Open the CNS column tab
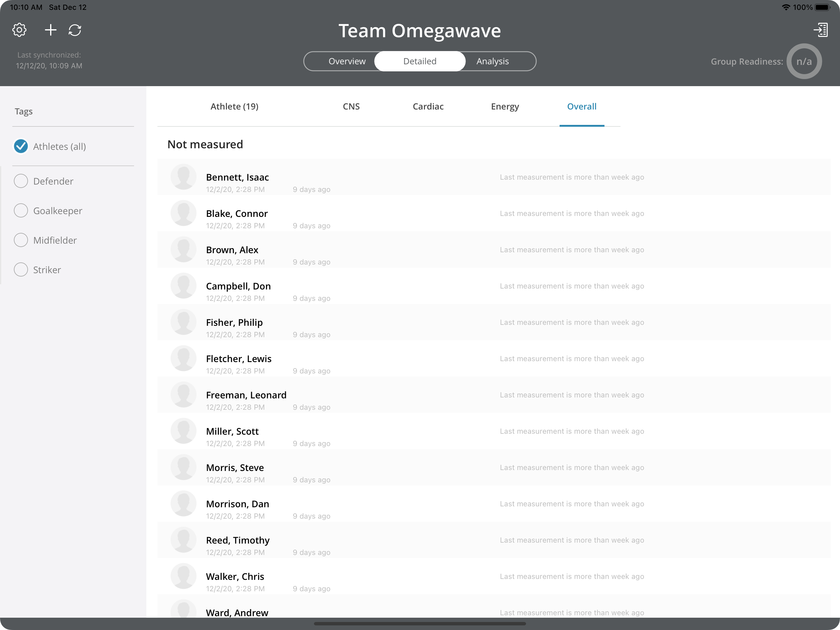Viewport: 840px width, 630px height. click(x=351, y=107)
